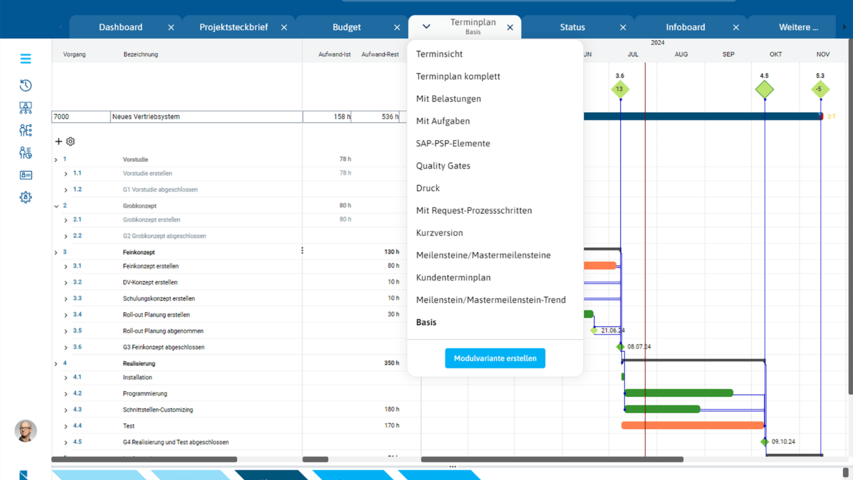Image resolution: width=853 pixels, height=480 pixels.
Task: Click the user avatar photo
Action: tap(26, 430)
